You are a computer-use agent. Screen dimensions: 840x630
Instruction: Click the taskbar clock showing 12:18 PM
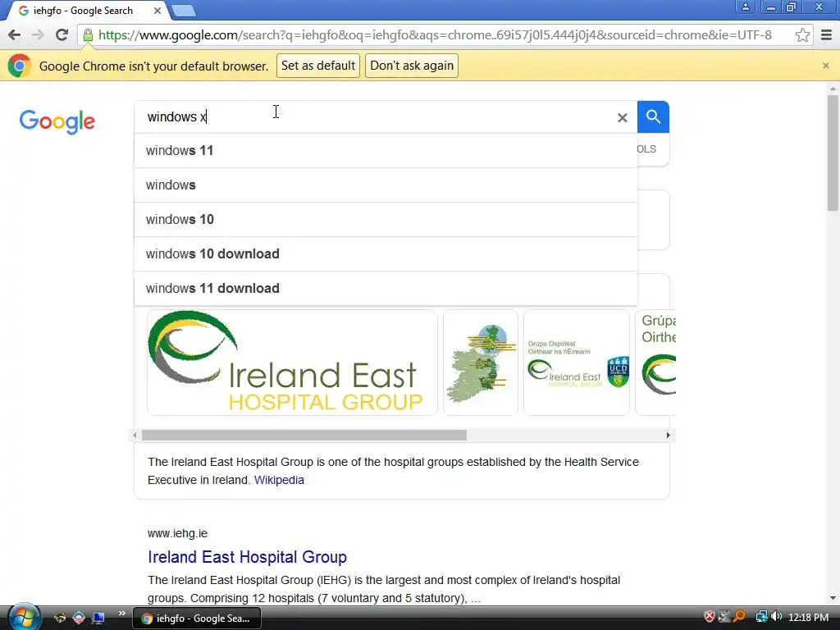click(x=808, y=617)
